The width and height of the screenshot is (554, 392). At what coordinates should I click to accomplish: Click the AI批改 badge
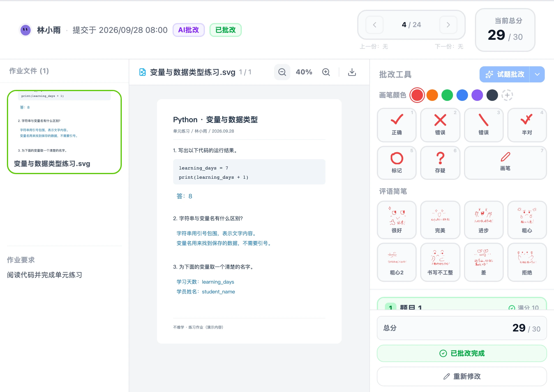pyautogui.click(x=188, y=30)
